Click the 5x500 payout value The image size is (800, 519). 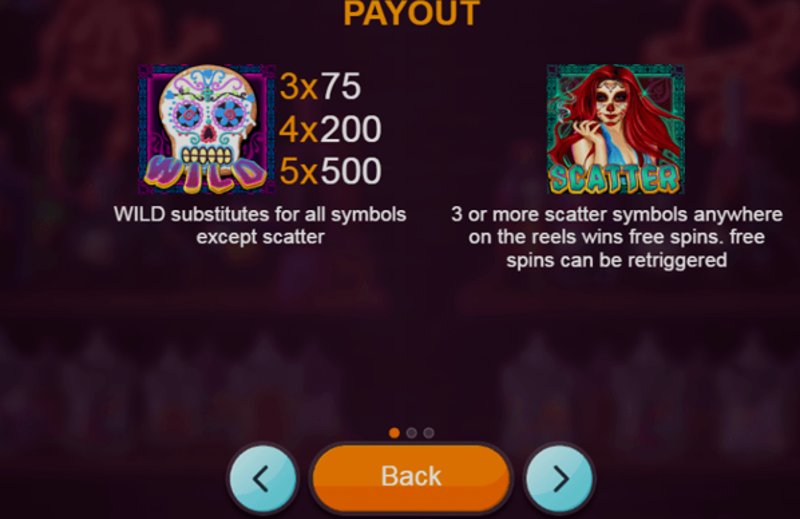[x=330, y=170]
